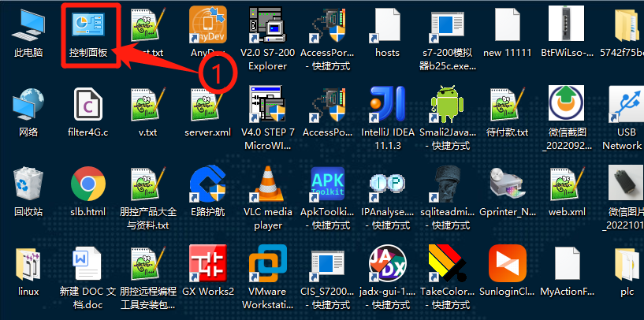Open the Smali2Java shortcut icon

(x=448, y=106)
